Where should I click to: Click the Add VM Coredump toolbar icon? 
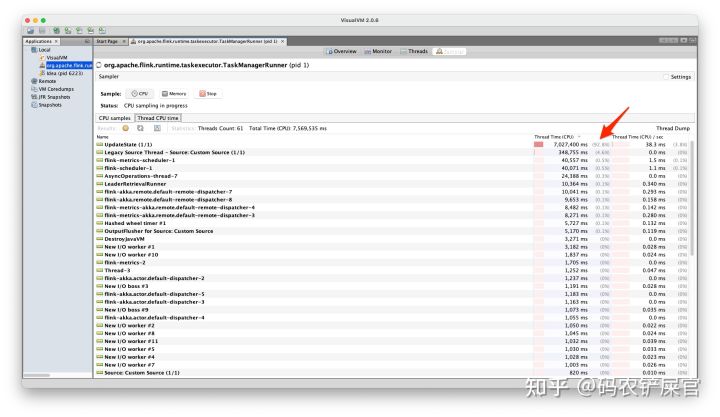pyautogui.click(x=79, y=30)
